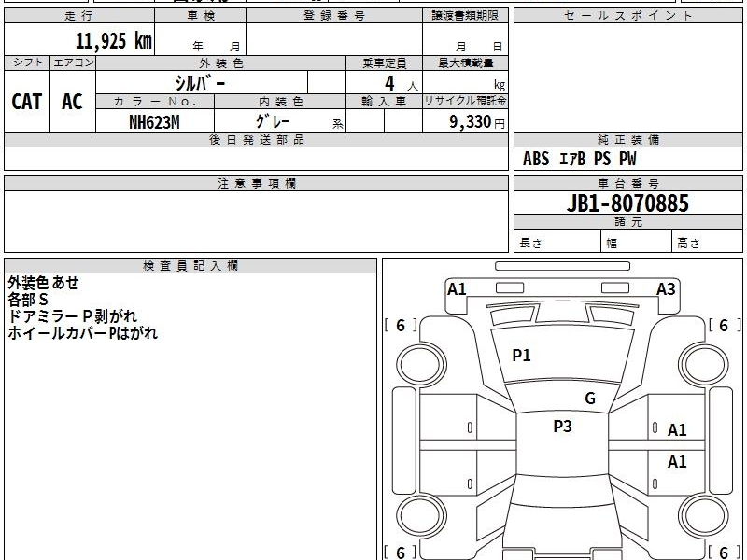Select the CAT shift value
Viewport: 747px width, 560px height.
27,102
